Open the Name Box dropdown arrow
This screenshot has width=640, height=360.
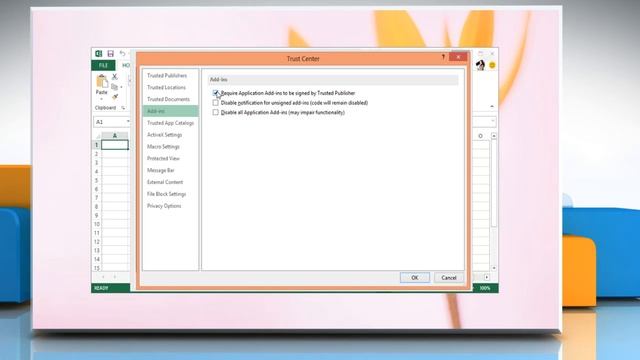[128, 122]
